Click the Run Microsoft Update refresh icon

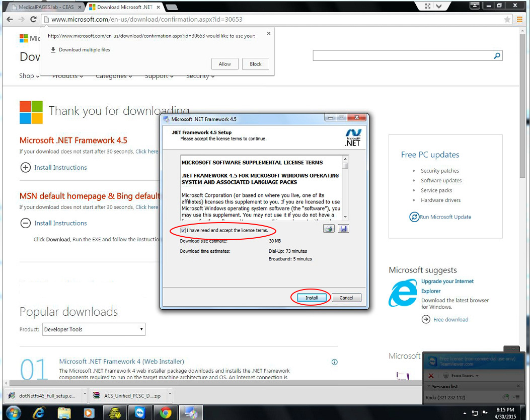[414, 217]
